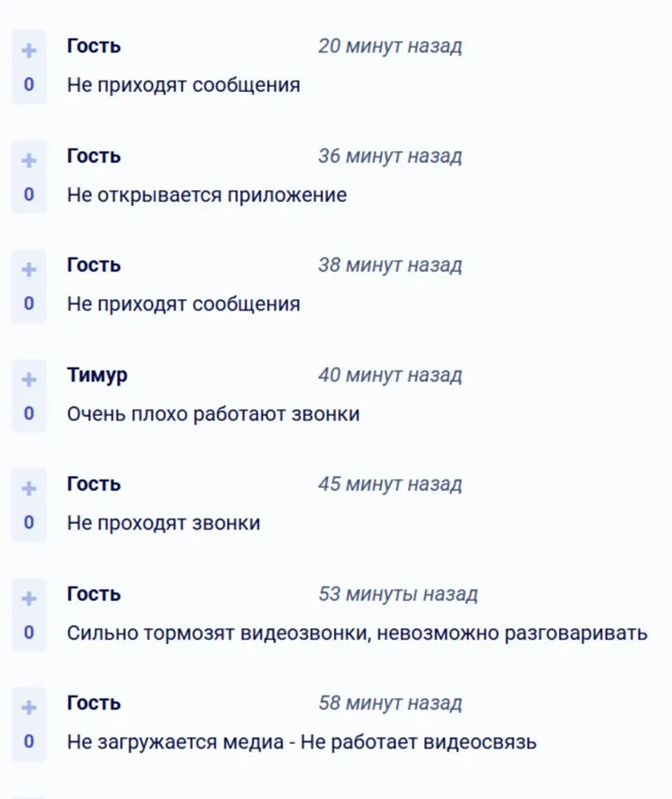Click the '45 минут назад' timestamp
The height and width of the screenshot is (799, 672).
tap(390, 485)
